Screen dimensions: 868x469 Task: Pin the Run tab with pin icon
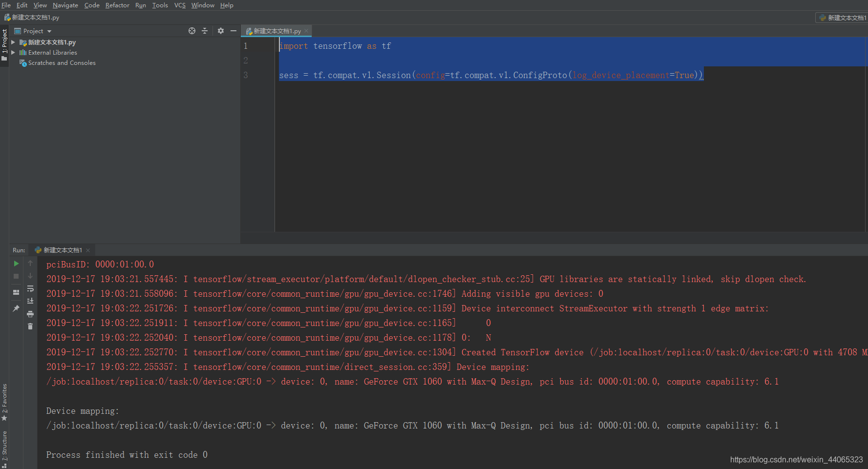16,308
